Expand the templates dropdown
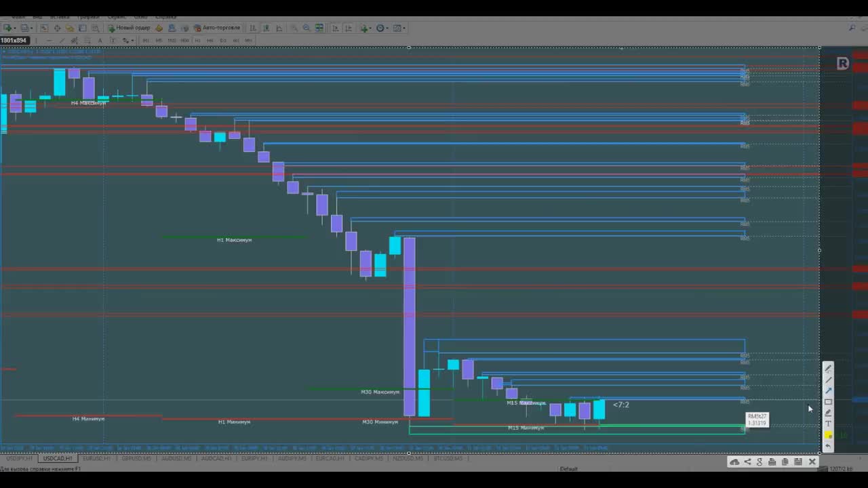 [404, 28]
